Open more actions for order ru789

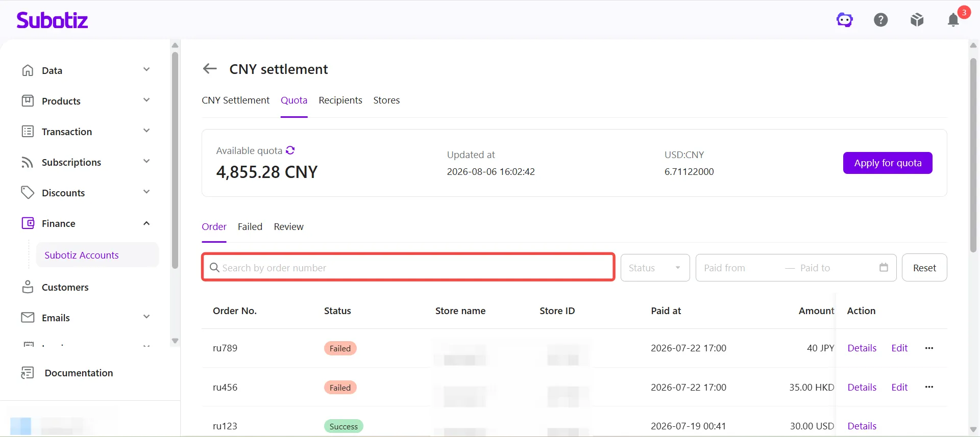[x=929, y=348]
